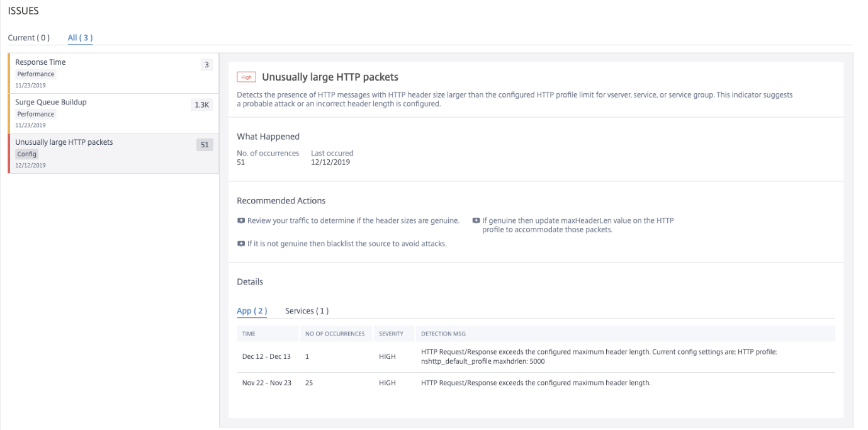Image resolution: width=868 pixels, height=430 pixels.
Task: Switch to the Services (1) tab
Action: click(307, 311)
